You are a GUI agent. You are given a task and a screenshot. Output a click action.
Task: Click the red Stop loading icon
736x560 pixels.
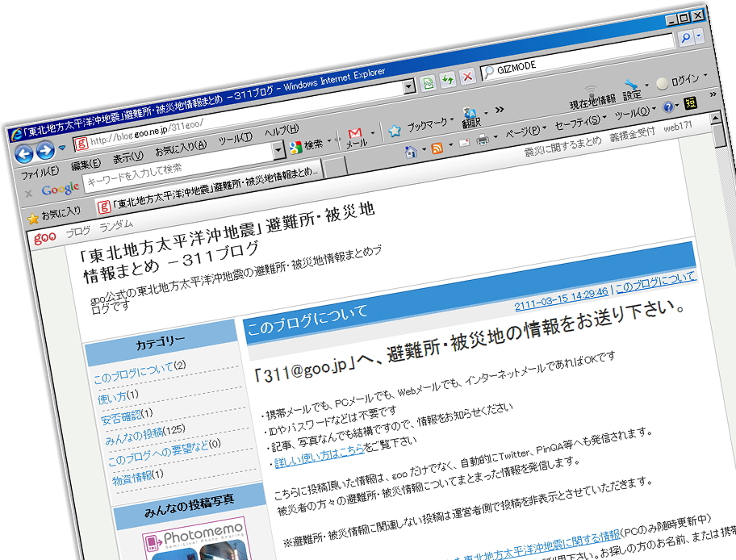tap(469, 77)
